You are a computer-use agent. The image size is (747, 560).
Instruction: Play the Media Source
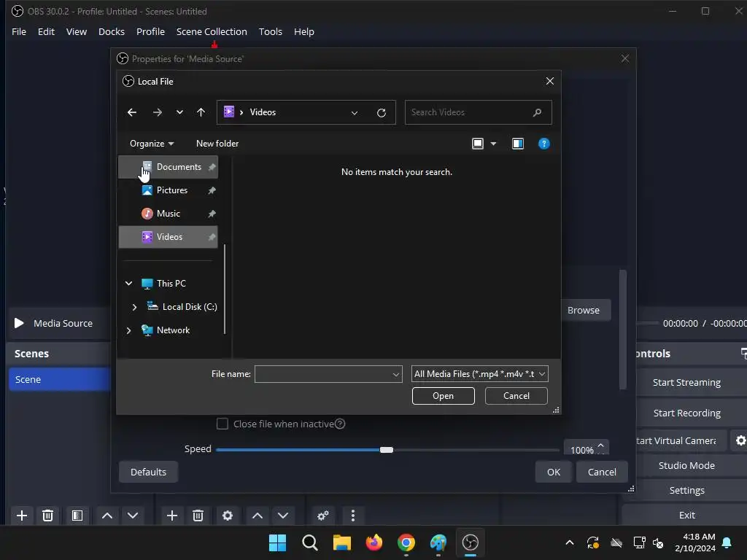19,323
